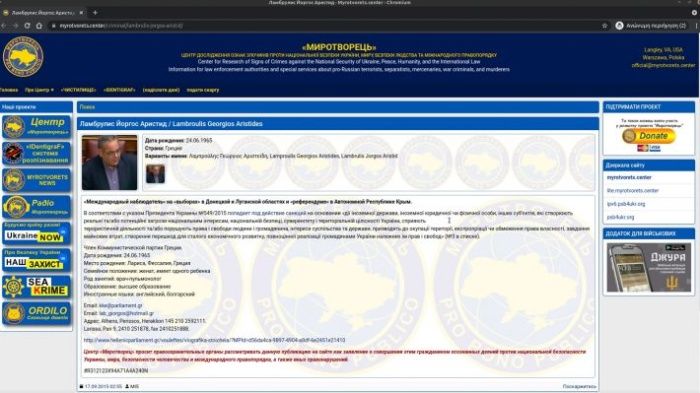The height and width of the screenshot is (393, 700).
Task: Enlarge the main profile photo
Action: (x=109, y=163)
